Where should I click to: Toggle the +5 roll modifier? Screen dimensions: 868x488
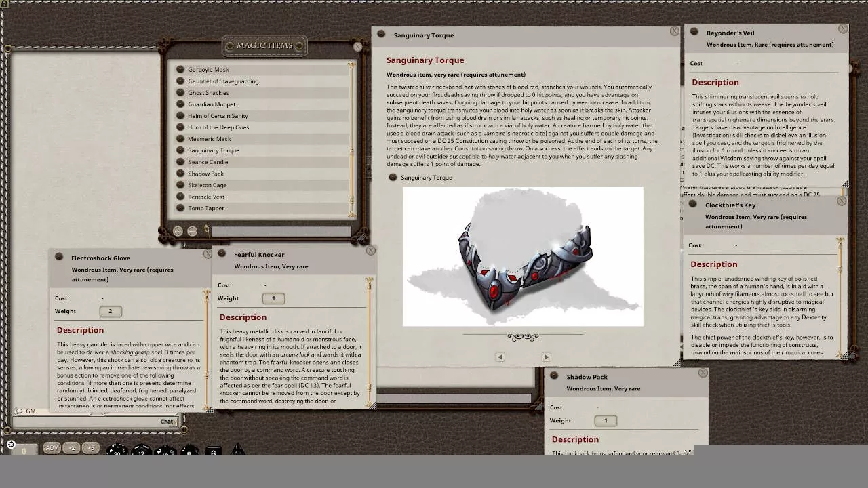pos(91,448)
